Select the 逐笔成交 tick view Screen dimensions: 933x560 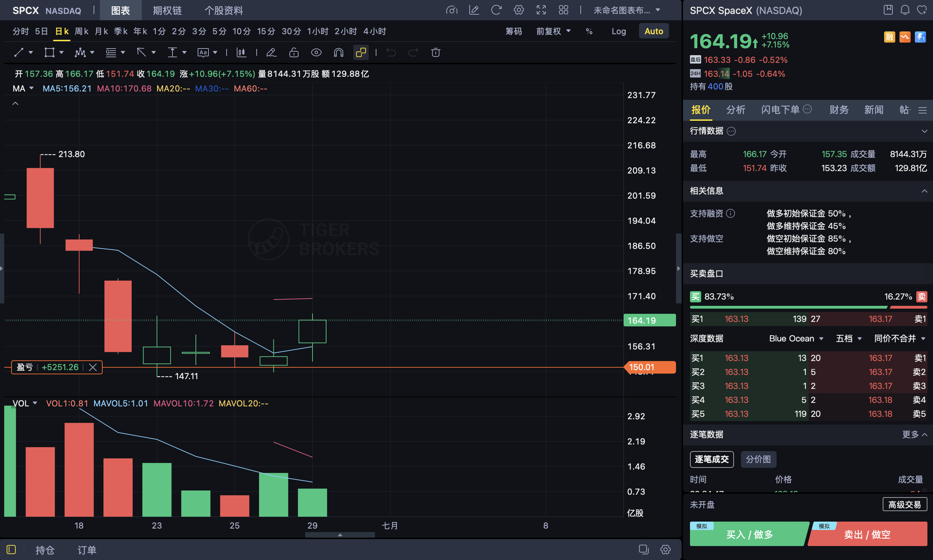[x=712, y=459]
